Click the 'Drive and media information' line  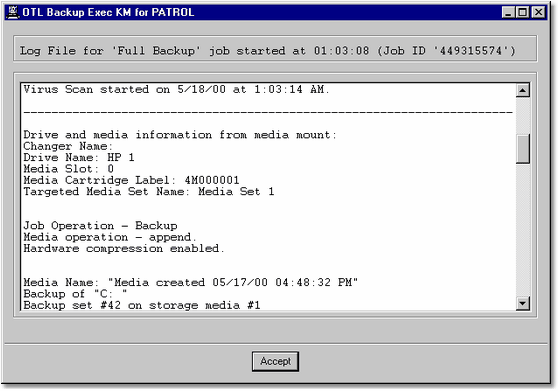click(180, 135)
